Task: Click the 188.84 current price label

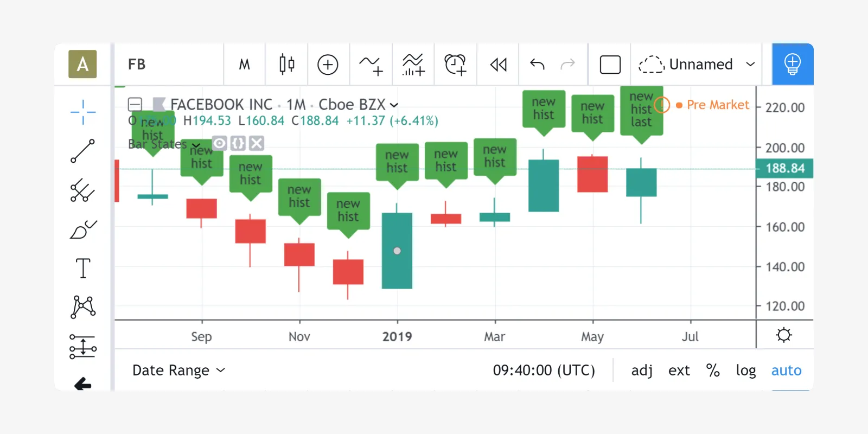Action: pyautogui.click(x=784, y=168)
